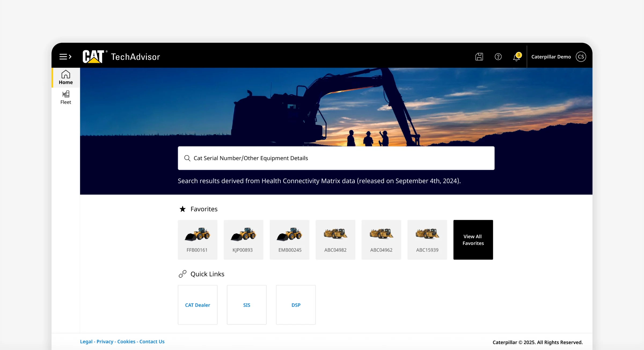The width and height of the screenshot is (644, 350).
Task: Go to Home in the sidebar
Action: pyautogui.click(x=66, y=78)
